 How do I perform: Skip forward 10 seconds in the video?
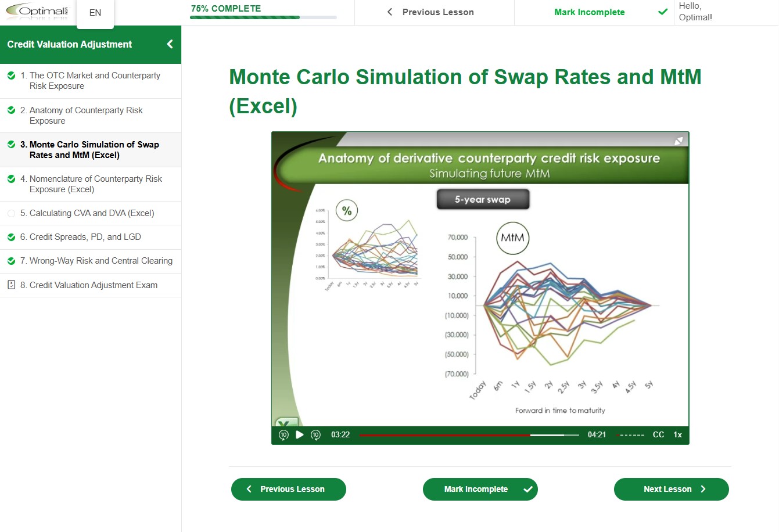[x=315, y=434]
